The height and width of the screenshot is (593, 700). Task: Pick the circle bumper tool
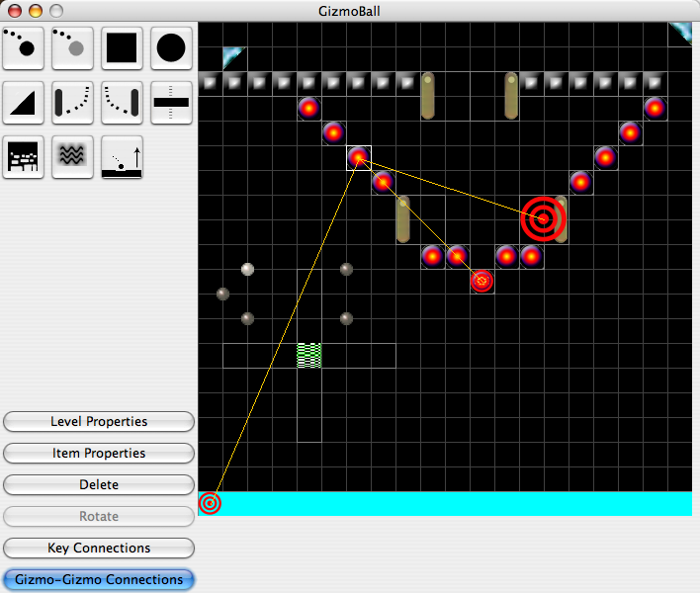[x=171, y=47]
